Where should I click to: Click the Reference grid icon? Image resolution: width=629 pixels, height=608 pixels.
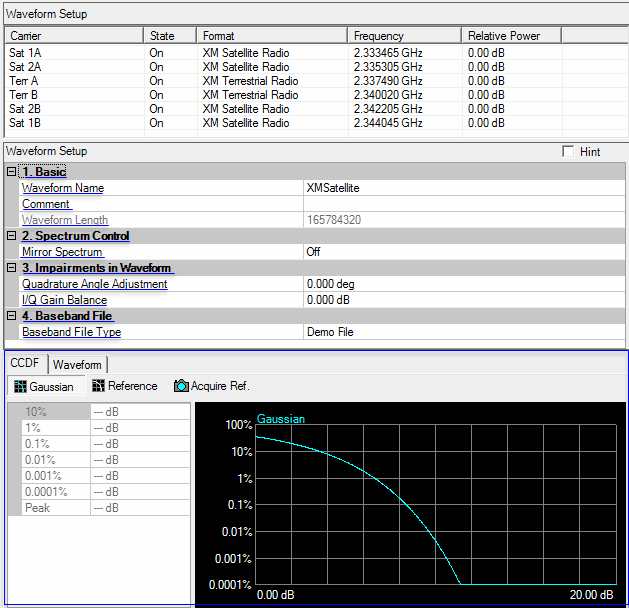tap(98, 386)
